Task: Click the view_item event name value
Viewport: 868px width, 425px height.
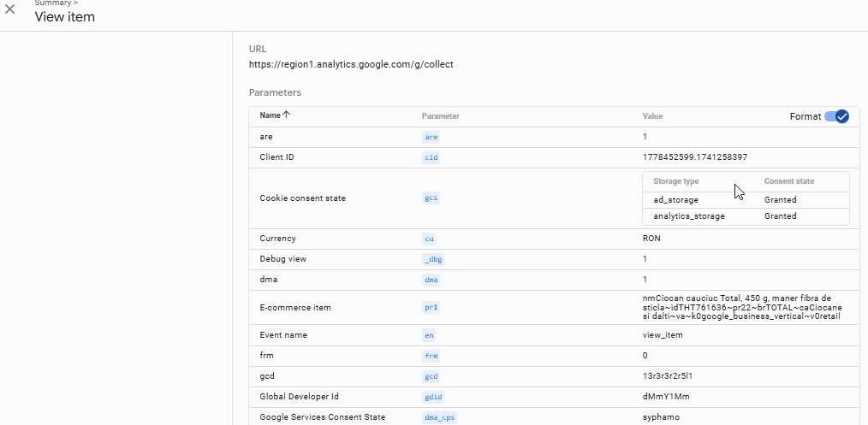Action: coord(663,335)
